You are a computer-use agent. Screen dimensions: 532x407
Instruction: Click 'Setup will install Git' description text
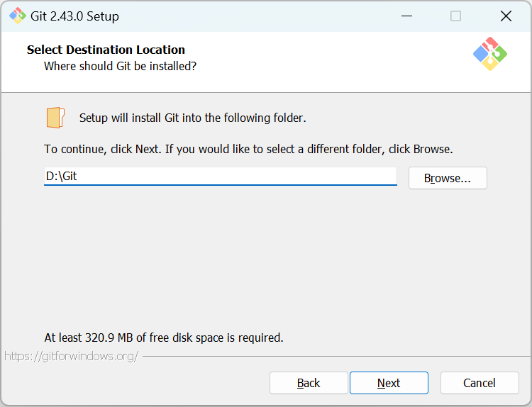[x=193, y=118]
